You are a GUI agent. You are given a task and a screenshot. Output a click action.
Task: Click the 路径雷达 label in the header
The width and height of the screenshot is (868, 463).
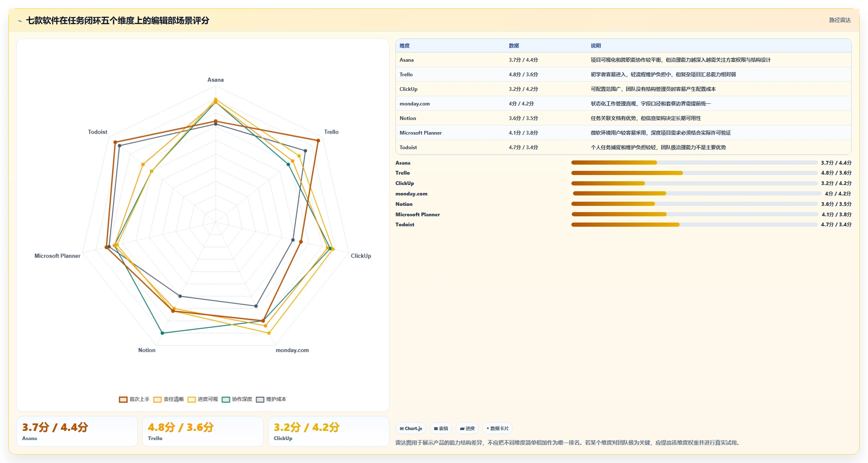[840, 20]
